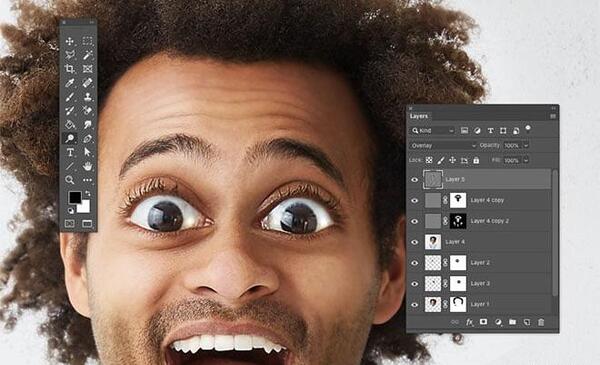
Task: Toggle the layer filtering switch
Action: tap(528, 128)
